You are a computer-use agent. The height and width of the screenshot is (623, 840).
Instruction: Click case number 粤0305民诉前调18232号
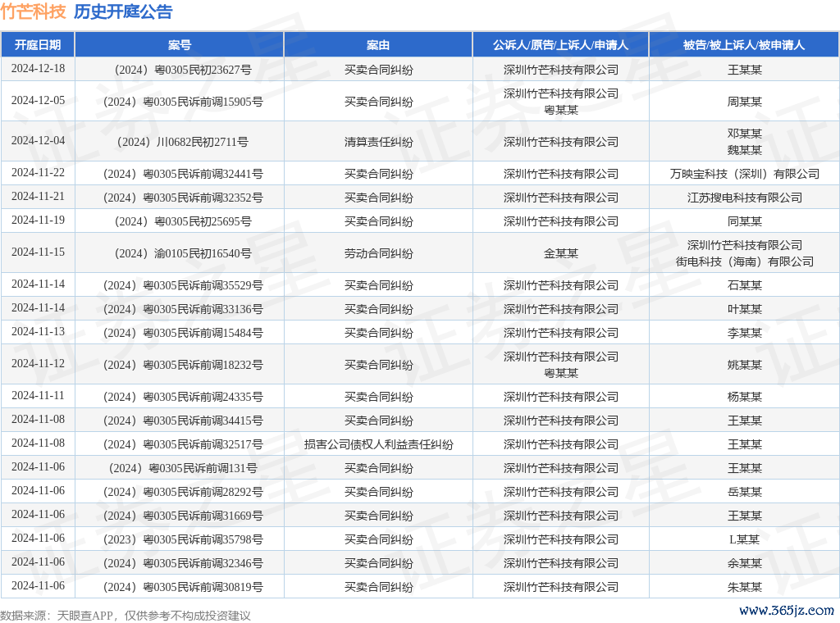pyautogui.click(x=183, y=365)
